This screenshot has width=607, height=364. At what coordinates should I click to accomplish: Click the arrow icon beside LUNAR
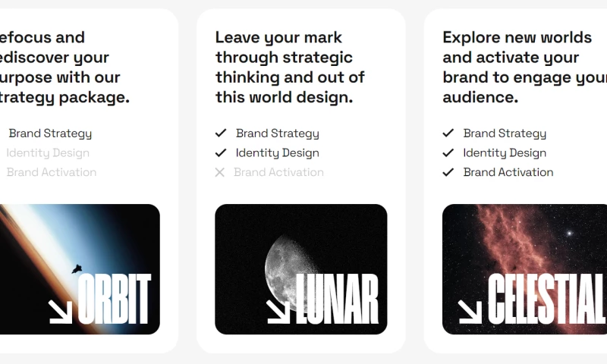278,311
